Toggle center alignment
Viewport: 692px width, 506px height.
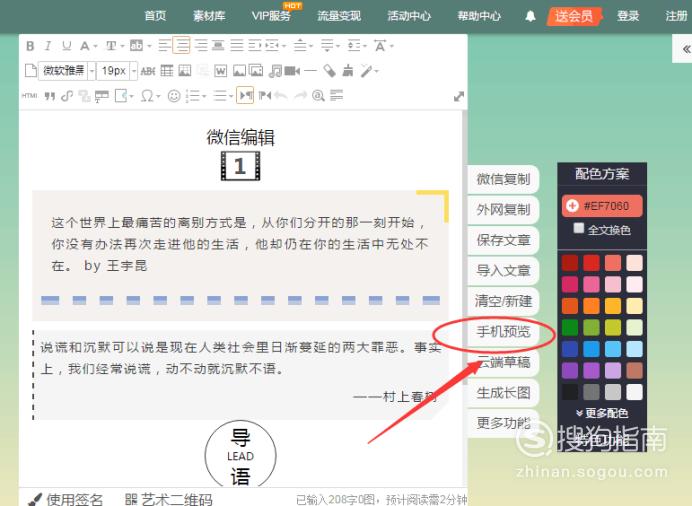pyautogui.click(x=181, y=45)
